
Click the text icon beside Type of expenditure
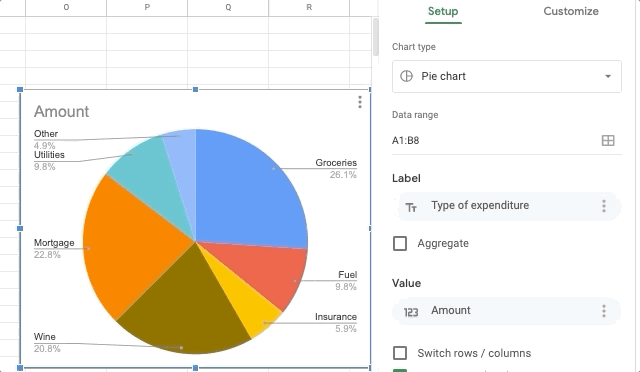[x=411, y=207]
